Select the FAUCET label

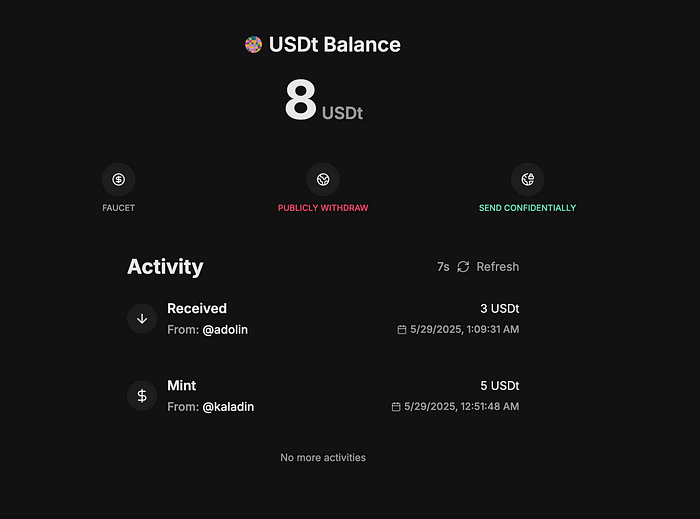(x=118, y=208)
